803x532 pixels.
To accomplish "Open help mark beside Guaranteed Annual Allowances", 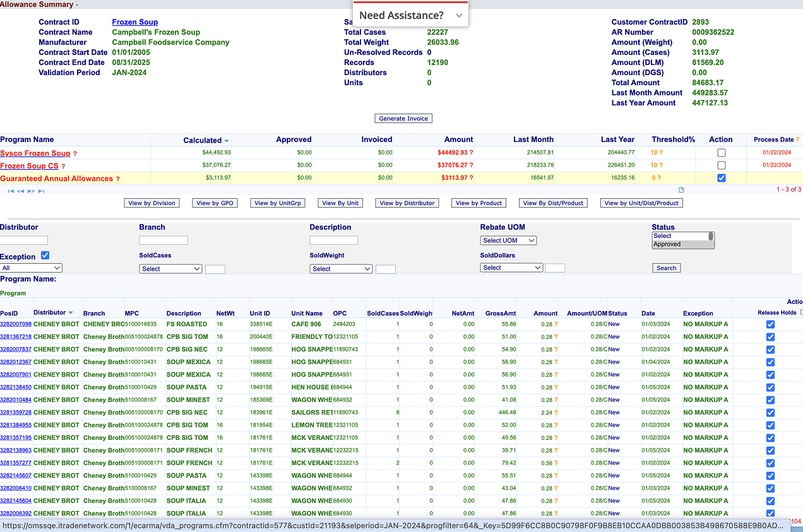I will [117, 179].
